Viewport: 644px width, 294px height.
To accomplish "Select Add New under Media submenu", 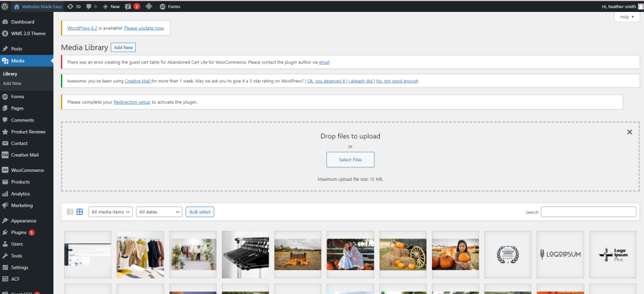I will pyautogui.click(x=12, y=83).
